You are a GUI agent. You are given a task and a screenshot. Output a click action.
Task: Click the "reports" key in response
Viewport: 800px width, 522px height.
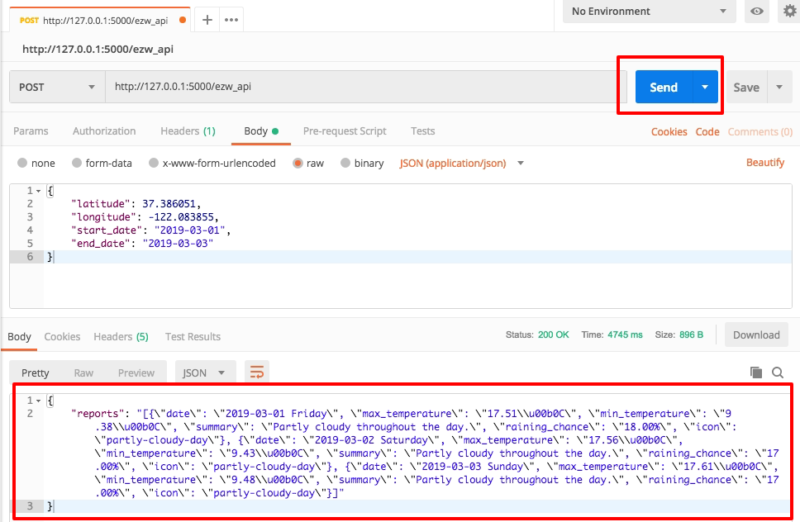[x=97, y=413]
